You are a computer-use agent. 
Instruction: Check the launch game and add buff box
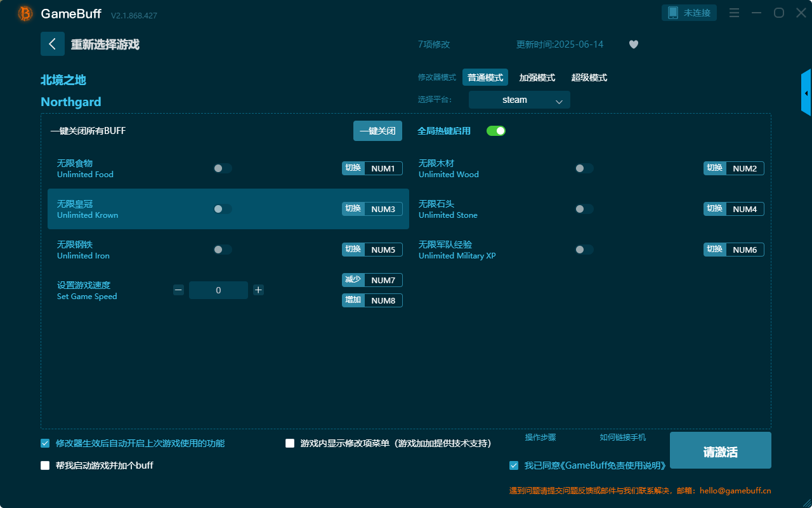coord(45,465)
